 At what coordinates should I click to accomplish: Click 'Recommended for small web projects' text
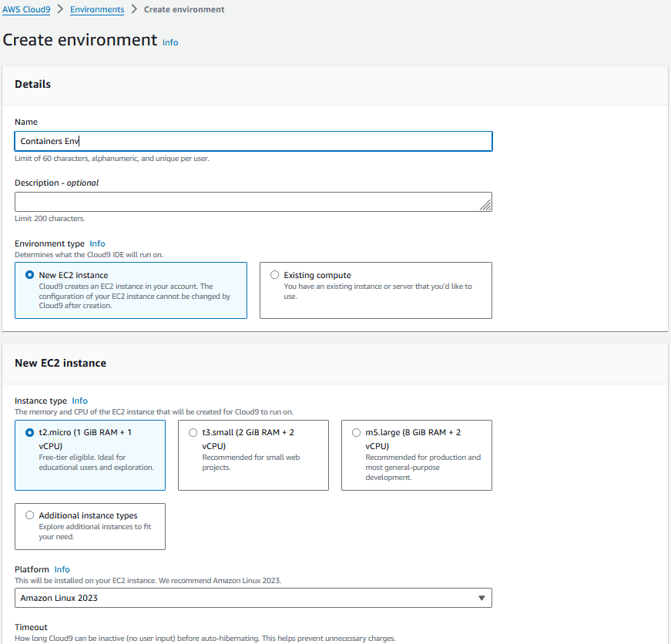[251, 462]
